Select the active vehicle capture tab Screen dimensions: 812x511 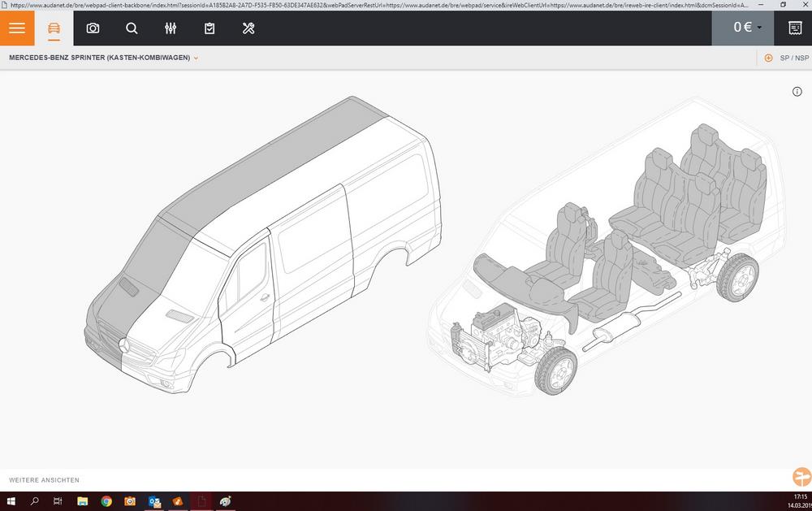(54, 28)
